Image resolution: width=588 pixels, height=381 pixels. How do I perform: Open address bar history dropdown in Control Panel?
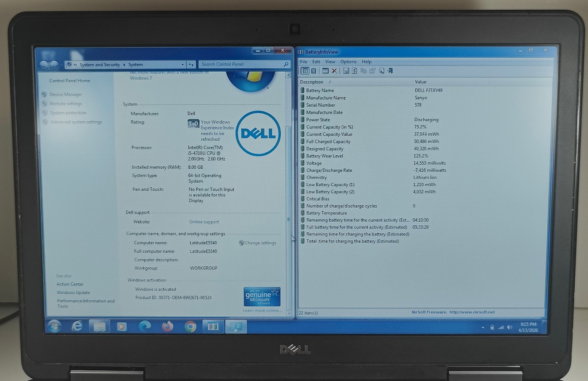[182, 65]
